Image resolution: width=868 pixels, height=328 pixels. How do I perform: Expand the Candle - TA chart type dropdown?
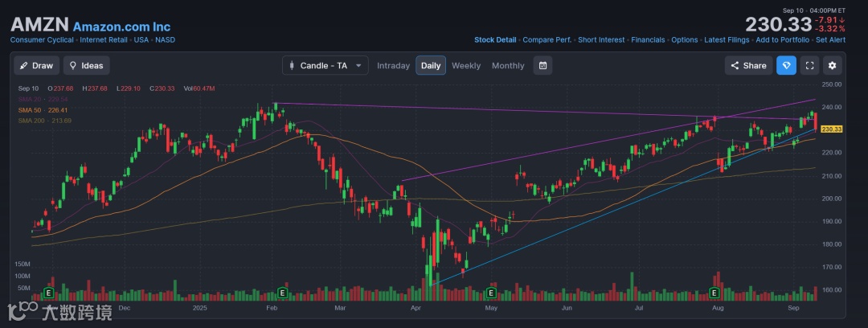click(325, 66)
